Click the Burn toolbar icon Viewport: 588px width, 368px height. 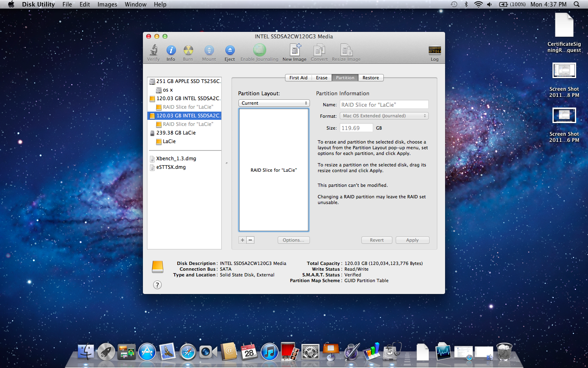(x=188, y=53)
